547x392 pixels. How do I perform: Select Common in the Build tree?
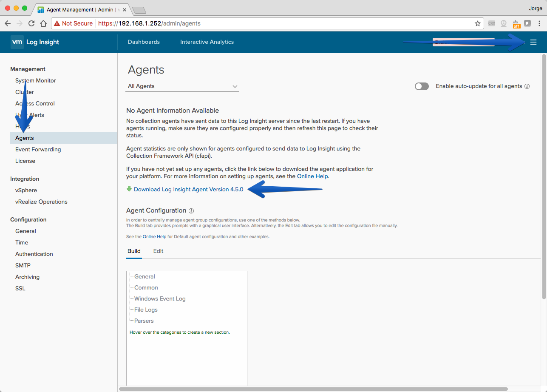tap(146, 287)
